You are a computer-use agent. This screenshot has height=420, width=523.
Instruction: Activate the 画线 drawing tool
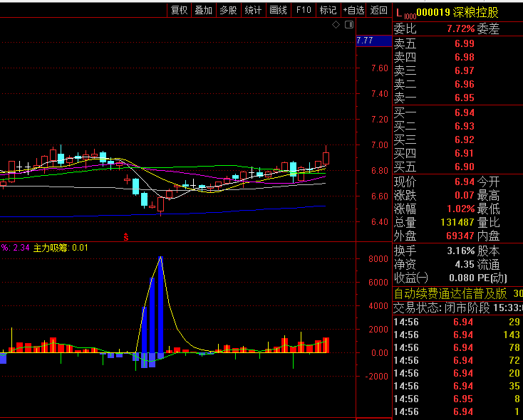(278, 10)
